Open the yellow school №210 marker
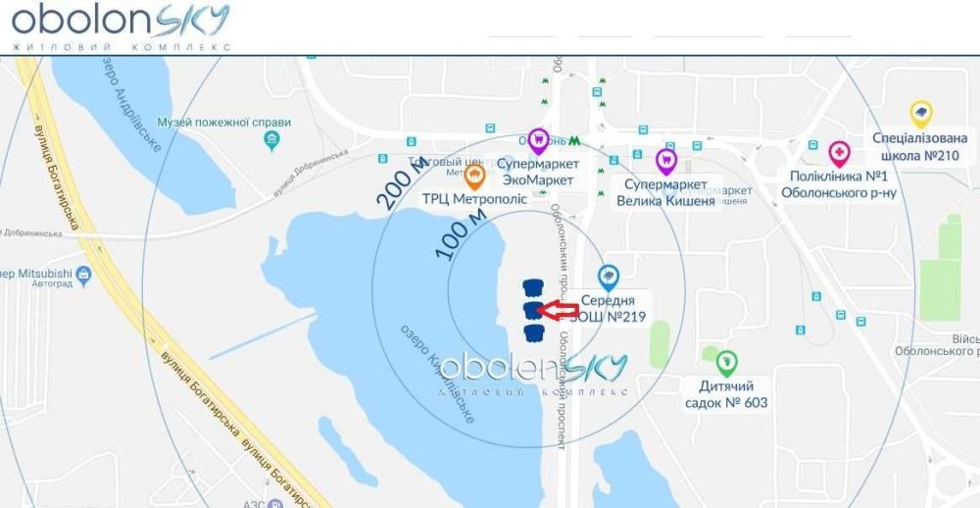 [920, 115]
